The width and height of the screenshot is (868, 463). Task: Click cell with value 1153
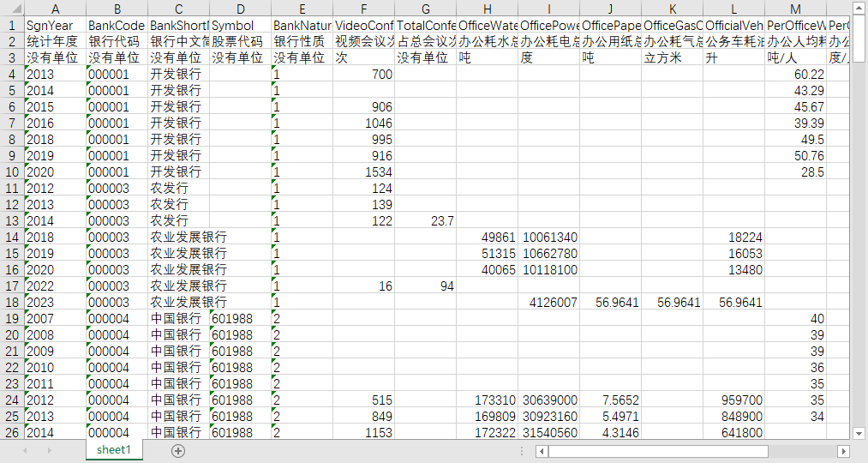[x=363, y=432]
